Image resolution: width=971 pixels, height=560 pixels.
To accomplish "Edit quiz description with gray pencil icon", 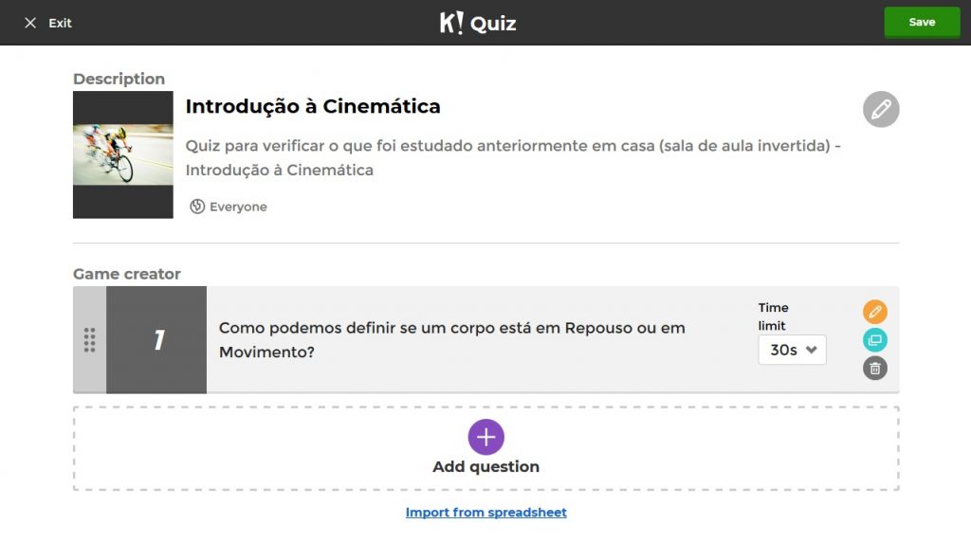I will (x=881, y=110).
